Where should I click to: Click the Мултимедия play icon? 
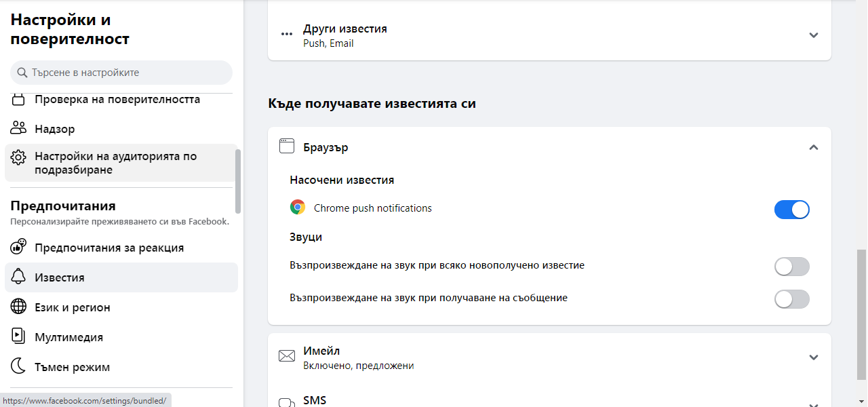pos(18,337)
